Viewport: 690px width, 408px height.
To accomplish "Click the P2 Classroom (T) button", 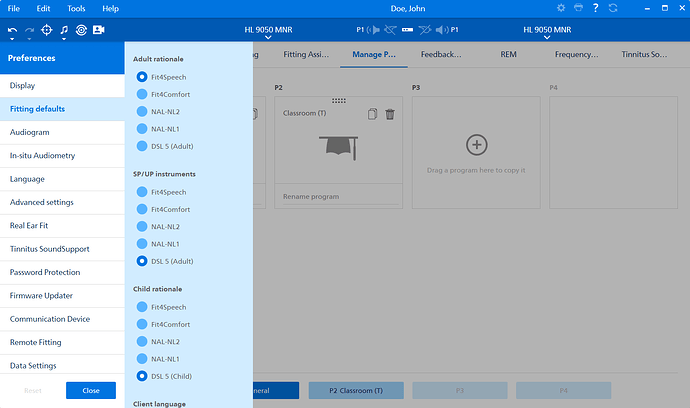I will (x=356, y=390).
